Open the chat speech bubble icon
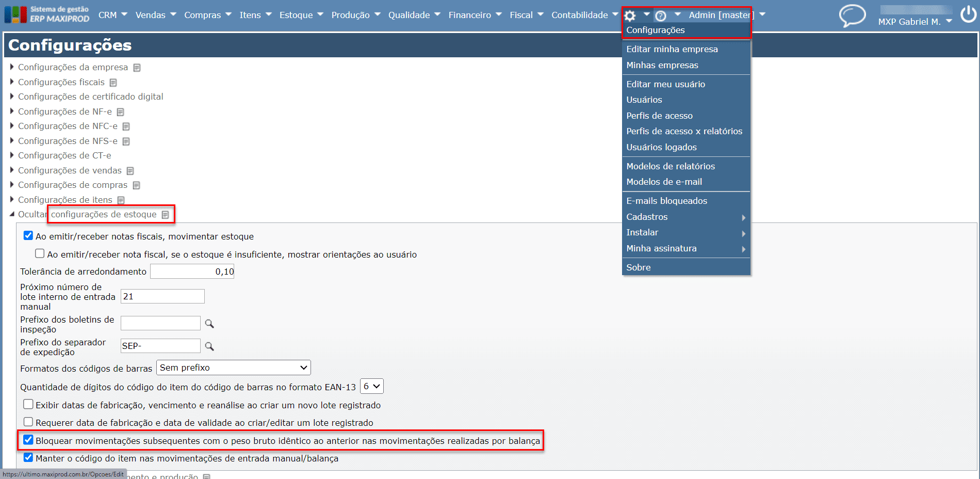 click(852, 15)
